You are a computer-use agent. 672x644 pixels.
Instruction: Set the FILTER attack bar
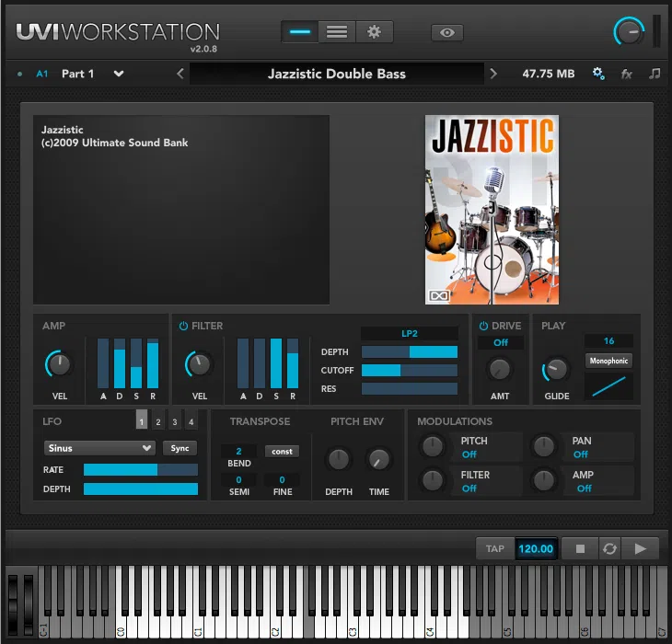243,363
